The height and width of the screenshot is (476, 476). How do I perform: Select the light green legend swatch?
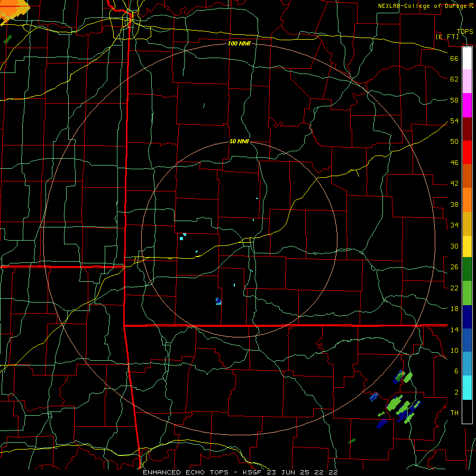tap(467, 292)
